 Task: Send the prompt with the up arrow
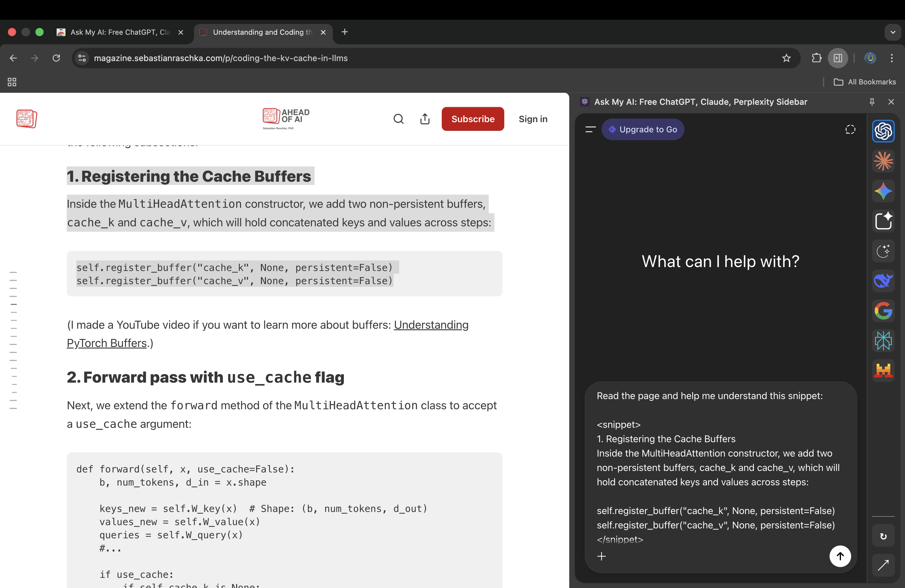841,557
